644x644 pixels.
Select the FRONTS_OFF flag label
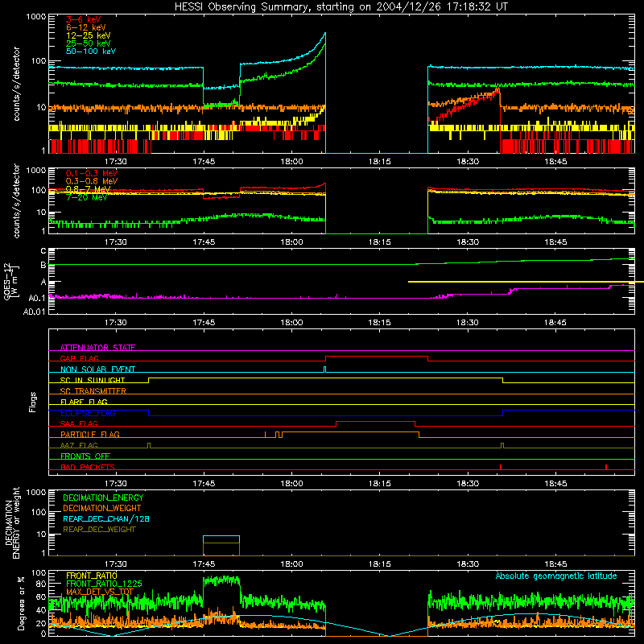[85, 456]
